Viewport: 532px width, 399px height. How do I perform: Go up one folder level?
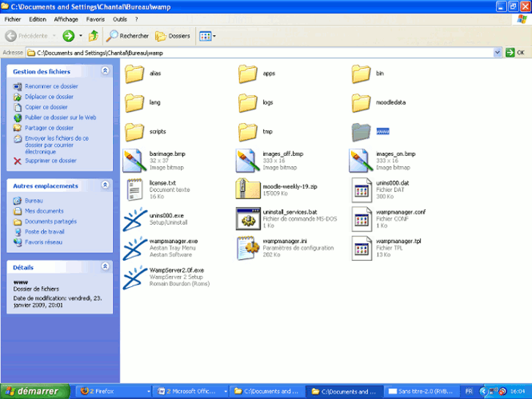click(93, 36)
